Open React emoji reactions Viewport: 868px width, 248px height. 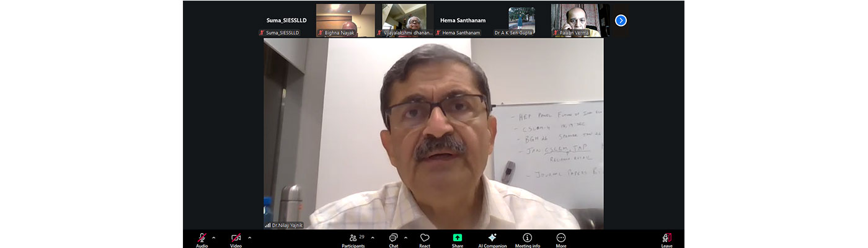(x=425, y=239)
